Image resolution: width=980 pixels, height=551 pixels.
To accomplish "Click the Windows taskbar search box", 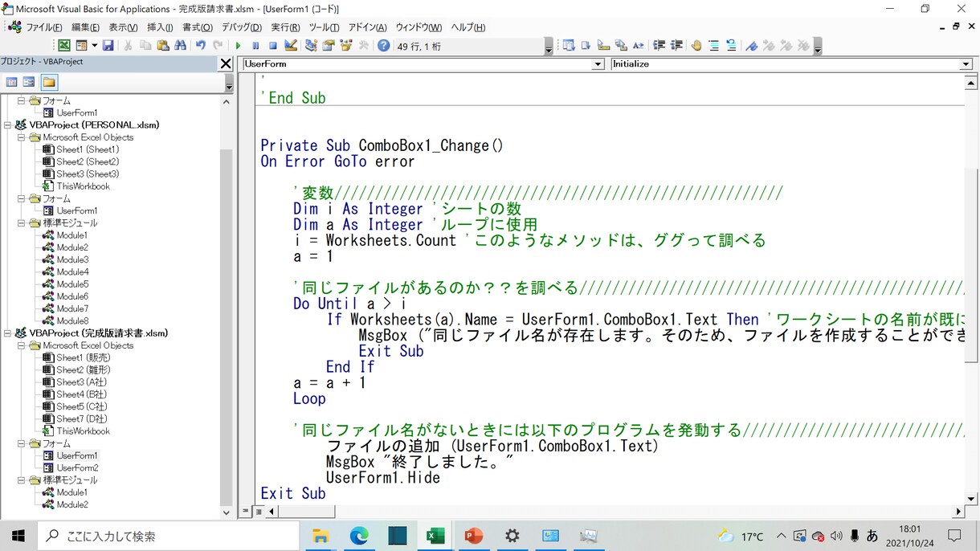I will (167, 536).
